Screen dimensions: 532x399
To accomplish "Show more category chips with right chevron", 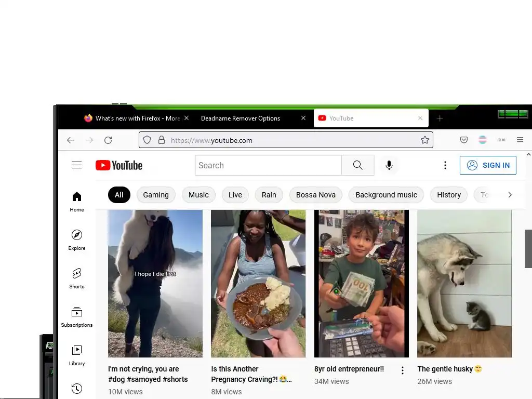I will (x=510, y=195).
